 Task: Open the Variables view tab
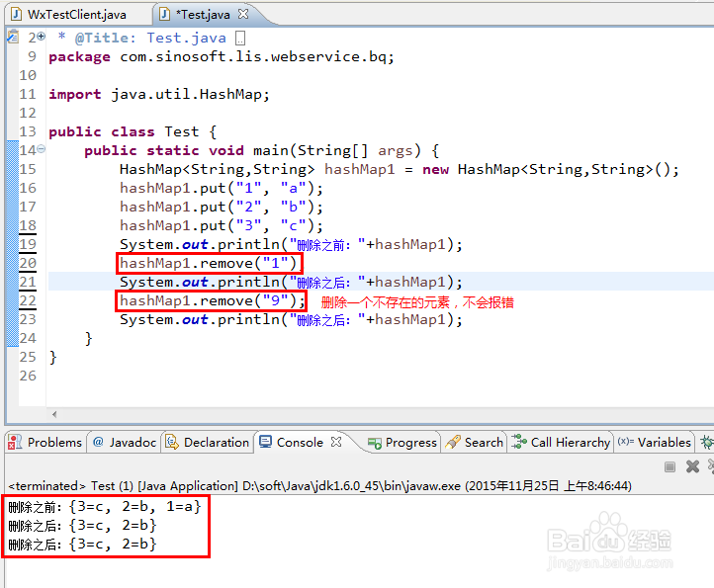[655, 442]
